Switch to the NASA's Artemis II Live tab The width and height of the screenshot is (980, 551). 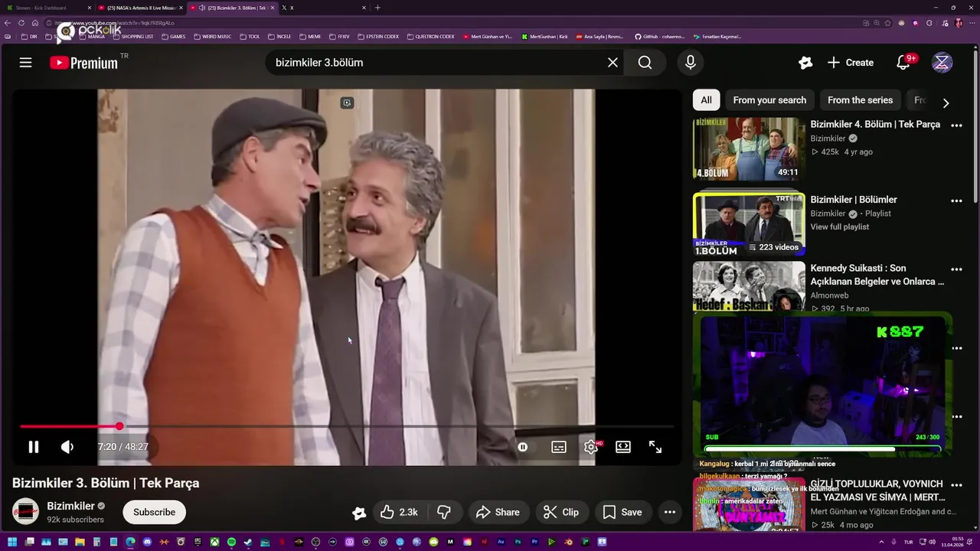click(x=140, y=8)
